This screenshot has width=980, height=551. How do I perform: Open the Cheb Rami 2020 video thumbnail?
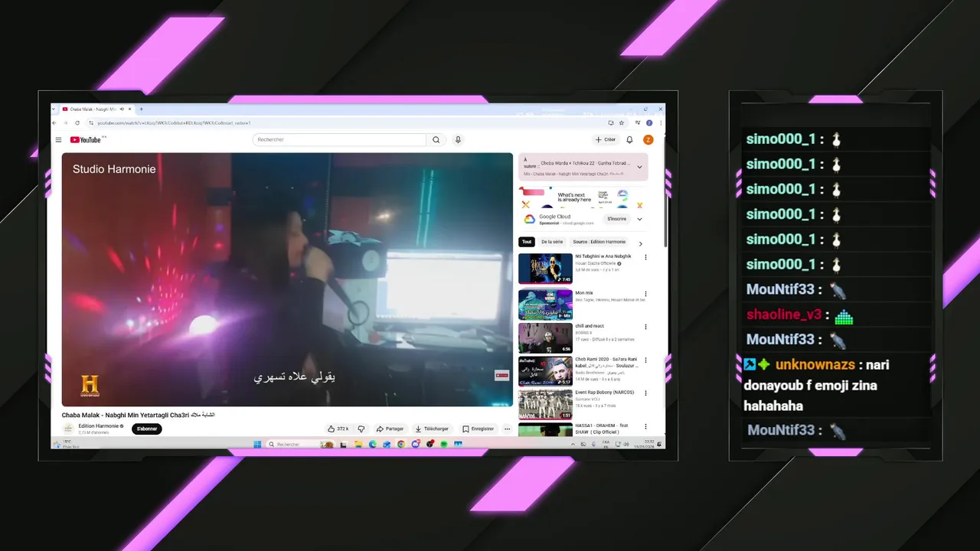tap(545, 371)
